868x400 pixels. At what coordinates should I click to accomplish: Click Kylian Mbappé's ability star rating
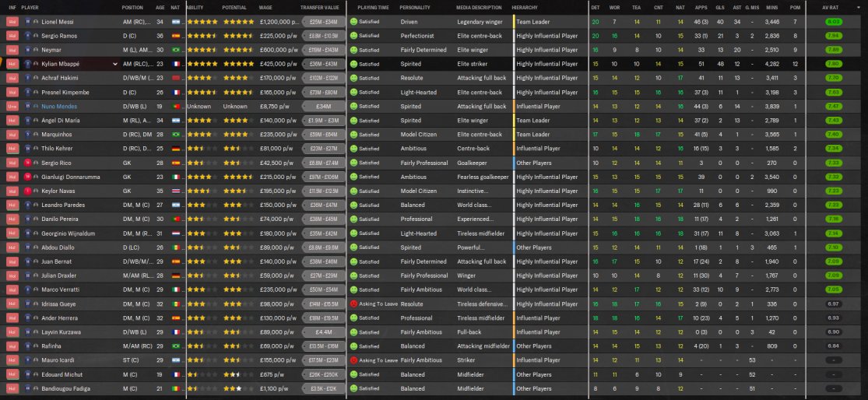point(202,64)
